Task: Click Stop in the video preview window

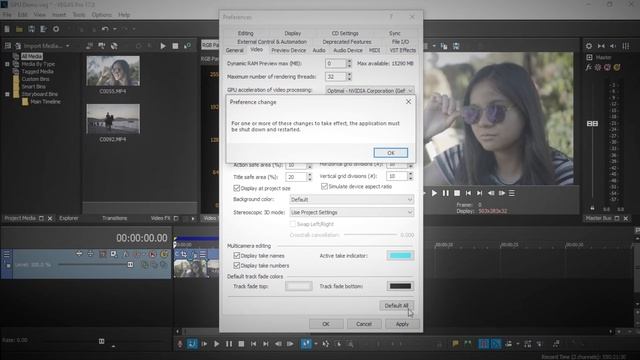Action: [457, 193]
